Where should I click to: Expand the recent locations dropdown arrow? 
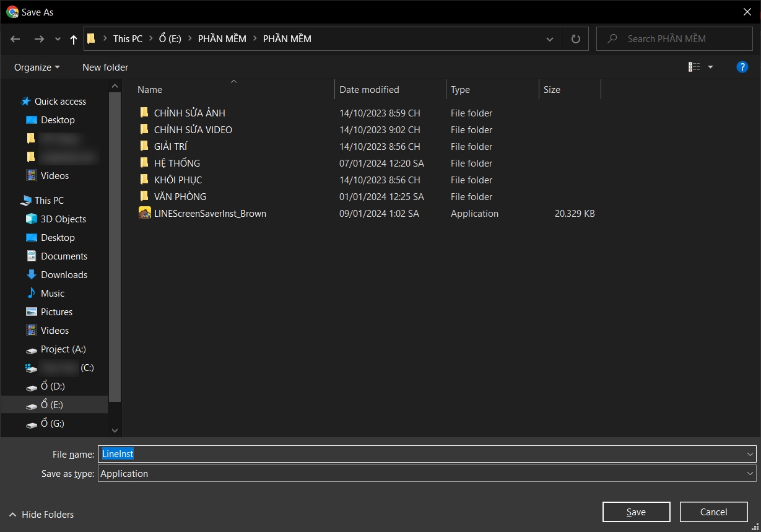coord(58,39)
